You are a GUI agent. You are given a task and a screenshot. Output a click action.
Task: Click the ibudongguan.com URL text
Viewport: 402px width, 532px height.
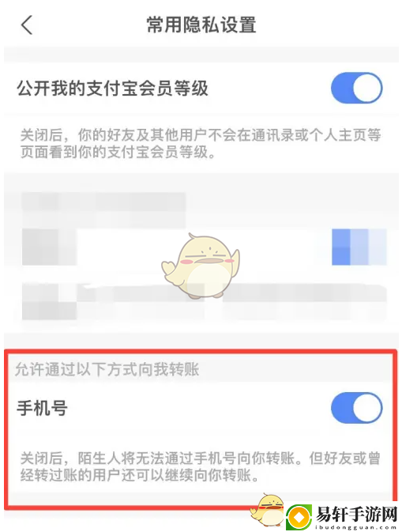point(355,527)
